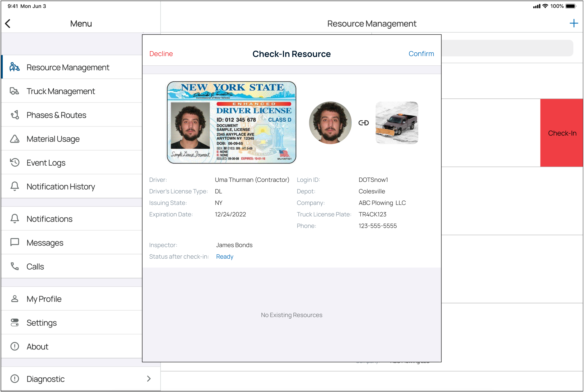Open My Profile from menu
The height and width of the screenshot is (392, 584).
44,299
